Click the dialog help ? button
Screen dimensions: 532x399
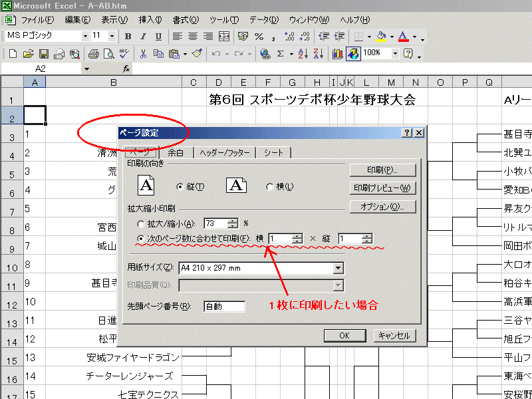click(x=407, y=132)
